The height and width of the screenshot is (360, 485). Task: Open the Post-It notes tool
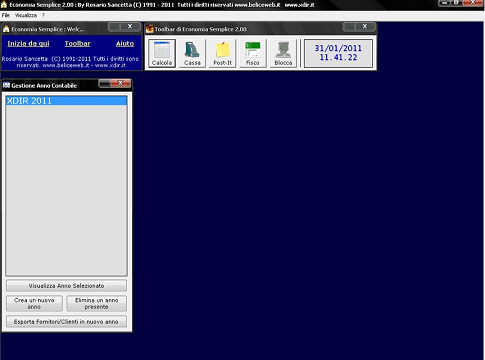coord(222,53)
